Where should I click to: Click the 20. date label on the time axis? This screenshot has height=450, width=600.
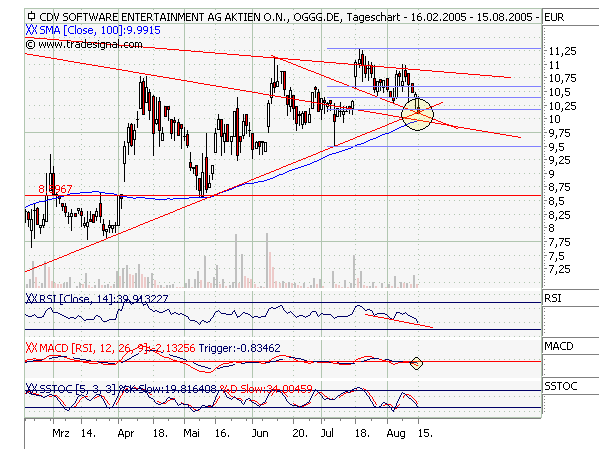tap(300, 433)
